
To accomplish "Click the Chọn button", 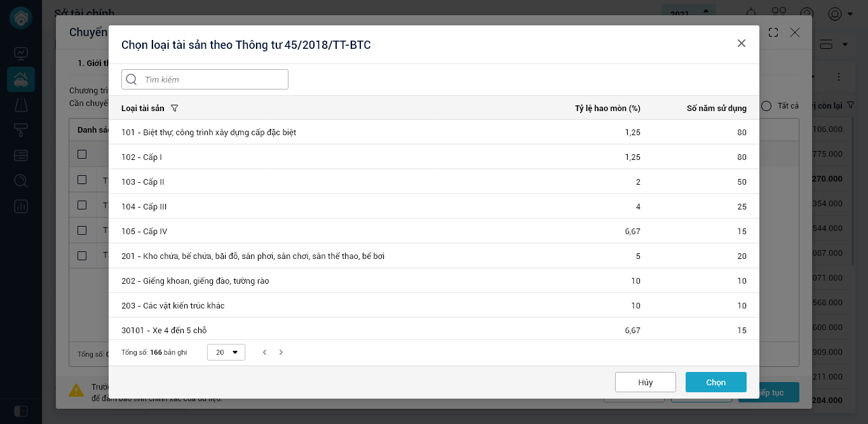I will click(715, 382).
